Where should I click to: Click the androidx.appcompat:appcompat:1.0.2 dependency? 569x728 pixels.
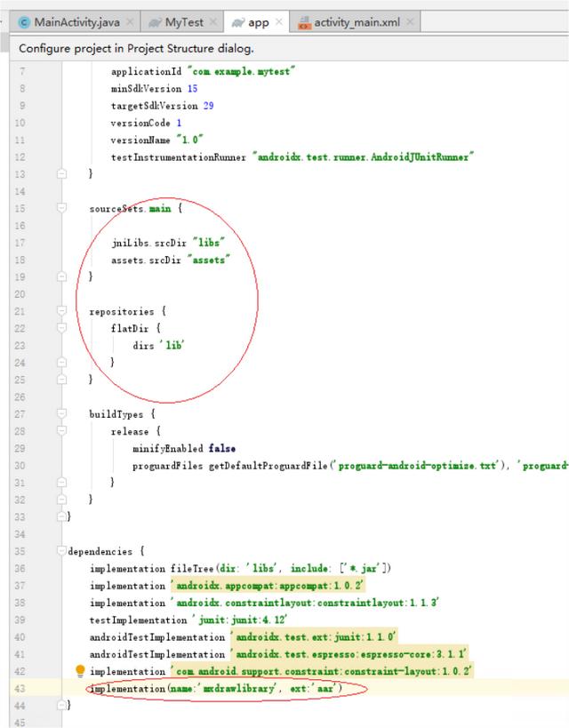click(267, 586)
